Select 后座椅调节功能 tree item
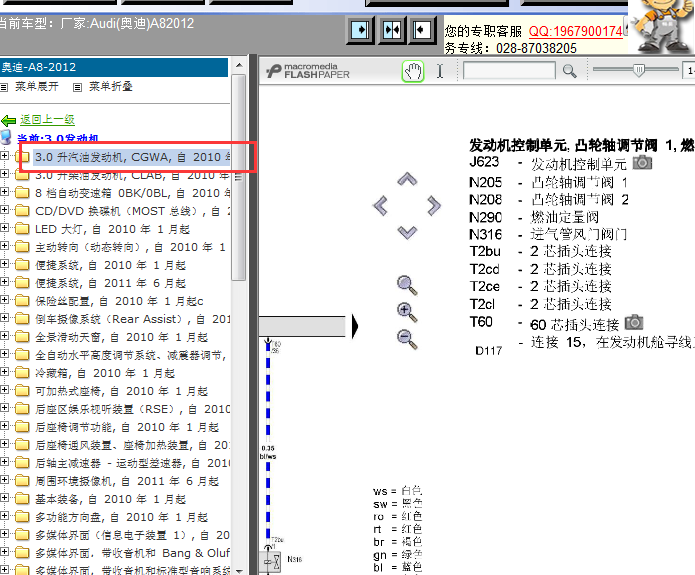 tap(127, 427)
